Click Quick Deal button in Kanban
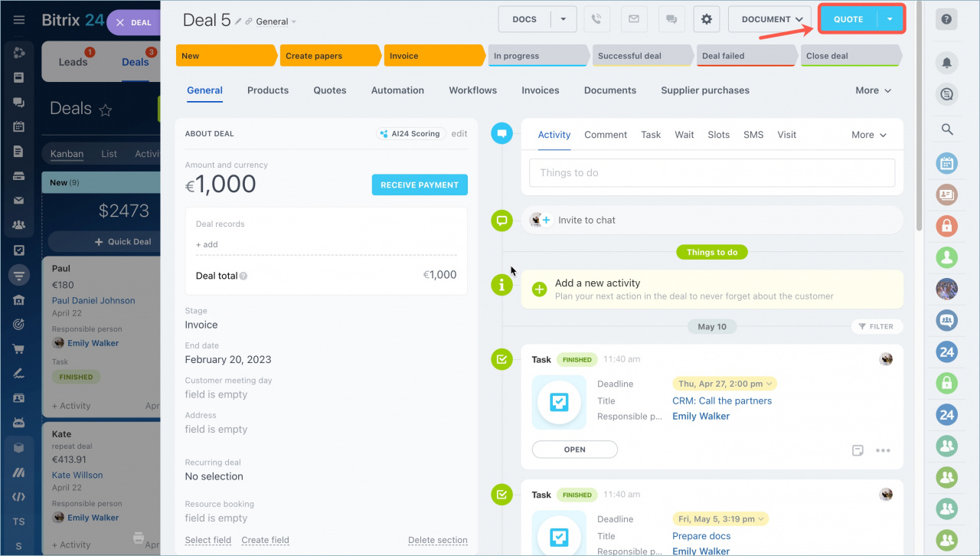 coord(122,242)
